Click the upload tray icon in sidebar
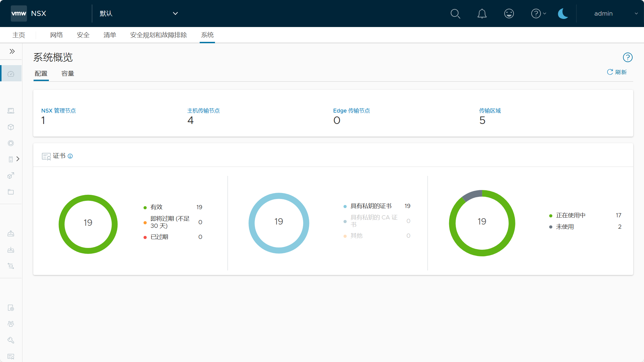This screenshot has height=362, width=644. click(11, 234)
